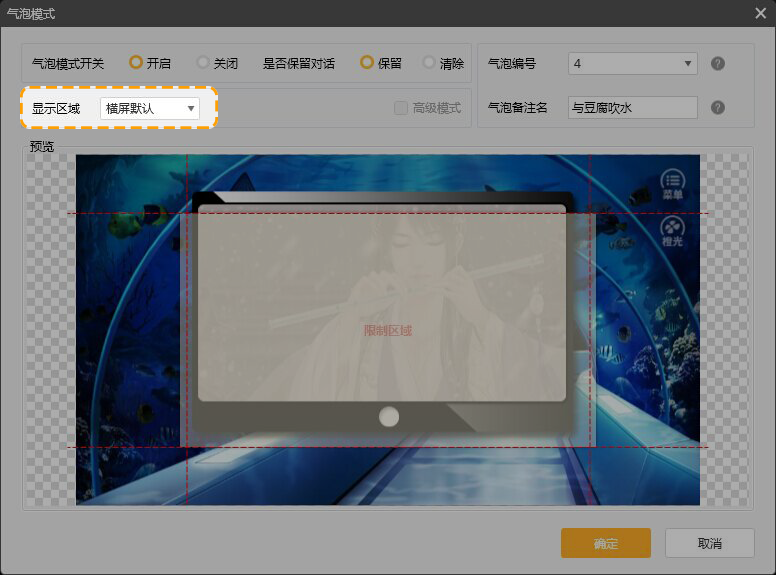This screenshot has height=575, width=776.
Task: Turn bubble mode on with 开启
Action: (136, 62)
